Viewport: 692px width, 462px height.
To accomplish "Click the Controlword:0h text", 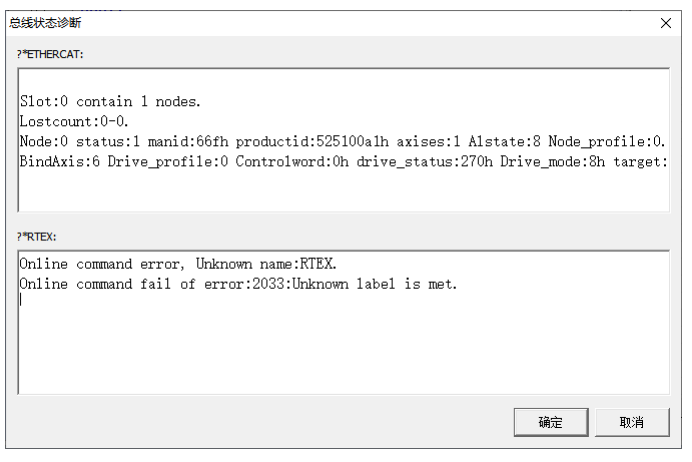I will [292, 162].
